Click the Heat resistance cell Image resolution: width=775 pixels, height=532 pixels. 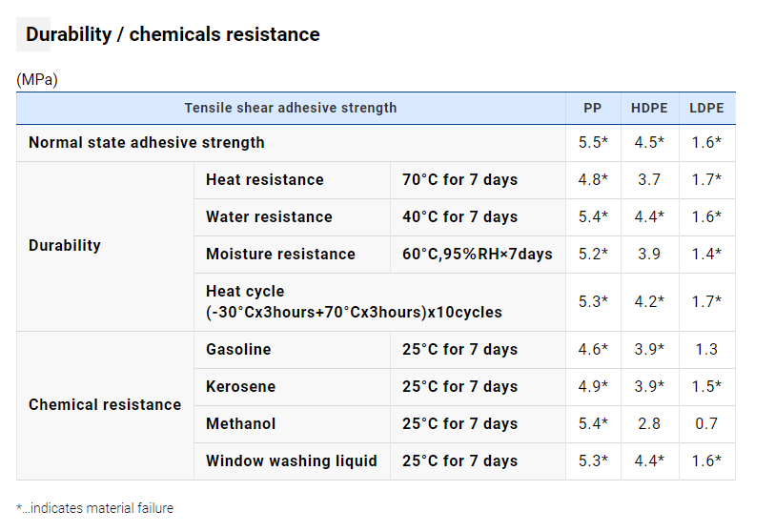point(265,179)
